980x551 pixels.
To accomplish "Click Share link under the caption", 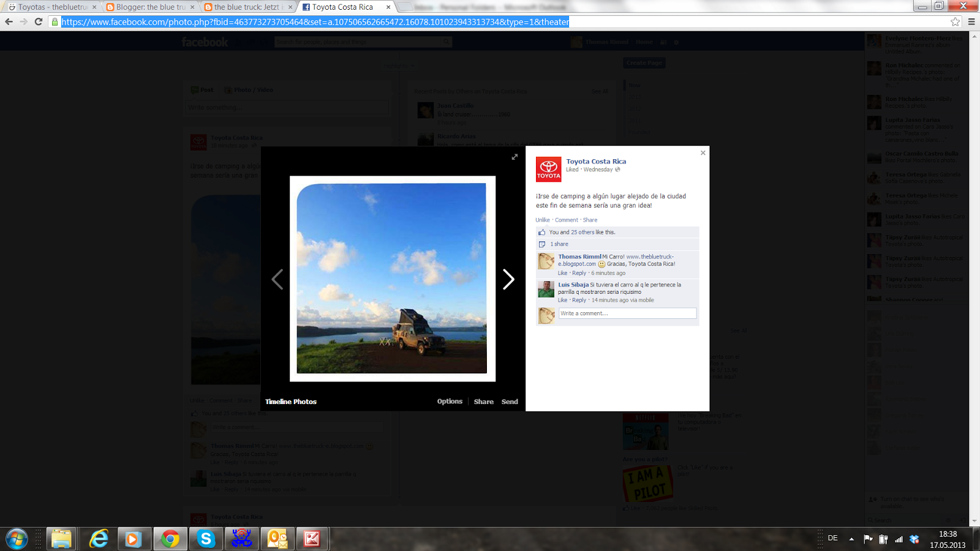I will tap(590, 220).
